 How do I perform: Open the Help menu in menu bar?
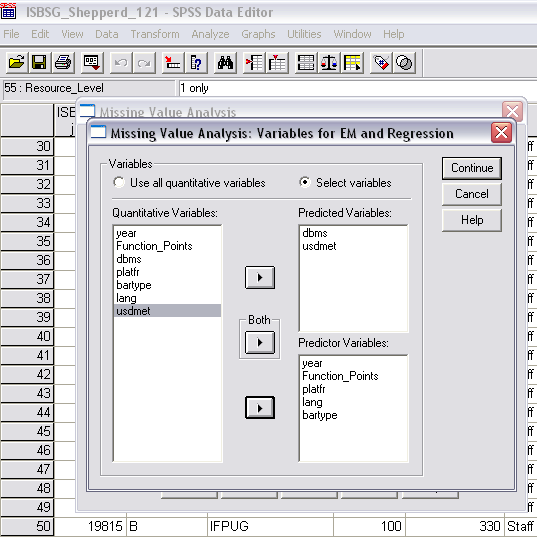click(x=394, y=34)
